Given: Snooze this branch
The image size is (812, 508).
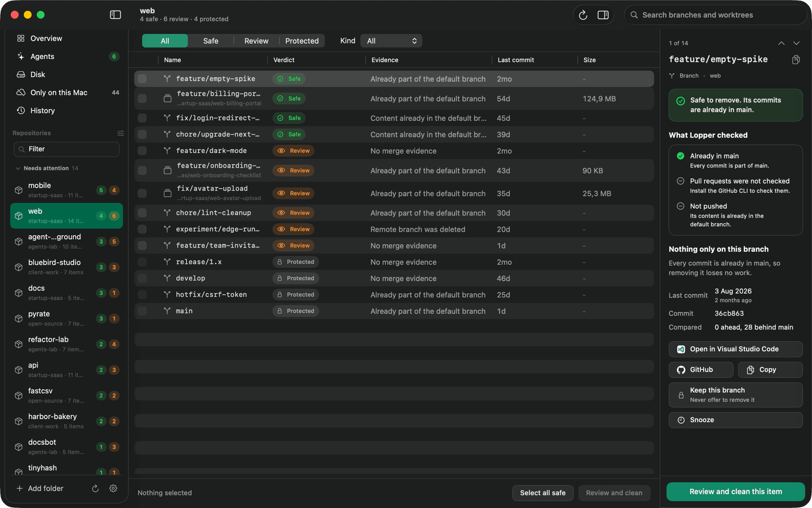Looking at the screenshot, I should tap(735, 420).
